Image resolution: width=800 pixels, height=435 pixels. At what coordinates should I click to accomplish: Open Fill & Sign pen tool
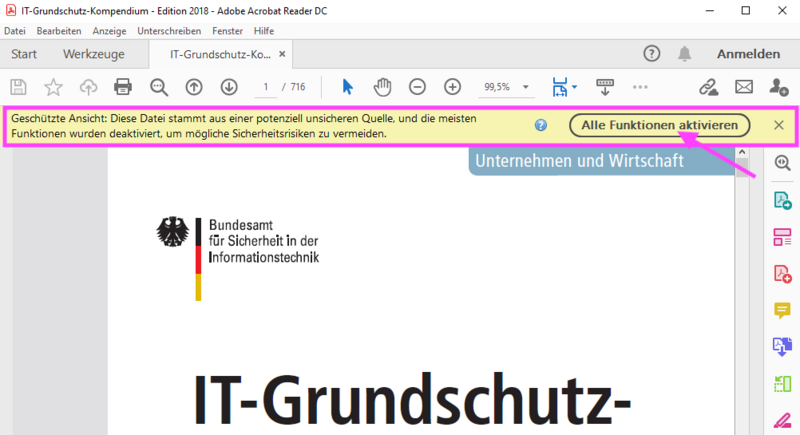783,421
